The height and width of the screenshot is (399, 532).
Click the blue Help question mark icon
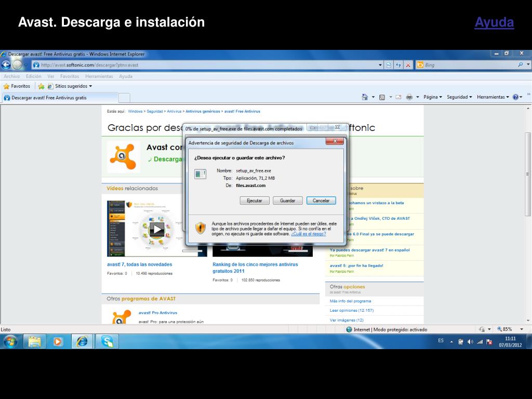(515, 97)
